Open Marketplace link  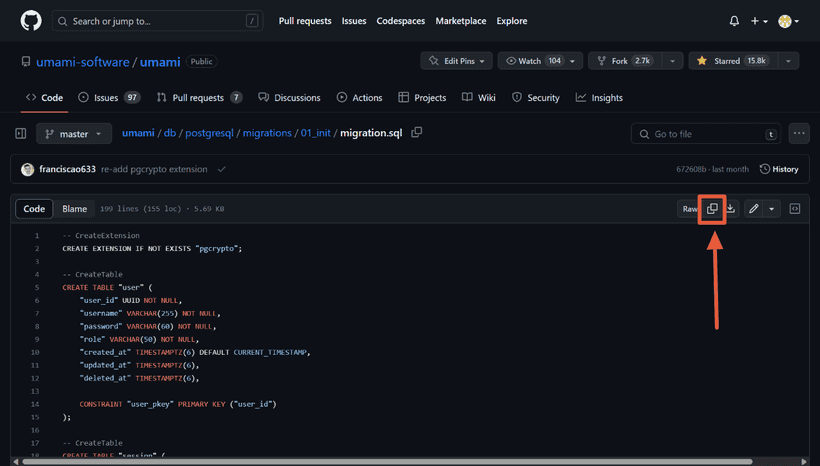tap(461, 21)
